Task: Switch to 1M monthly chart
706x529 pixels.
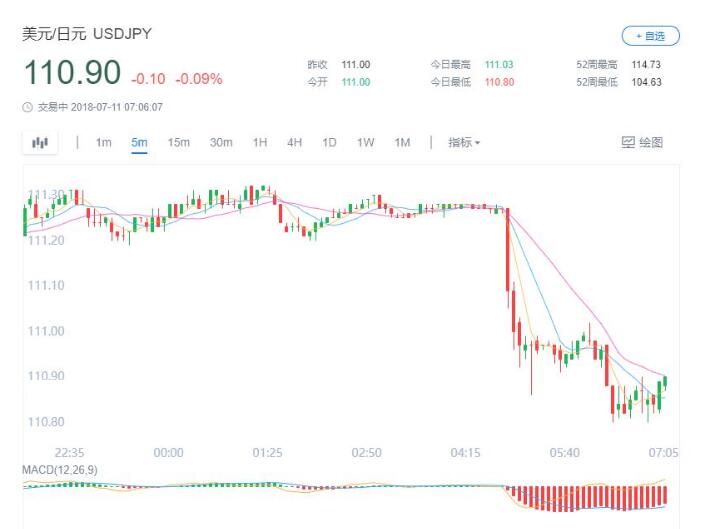Action: click(402, 143)
